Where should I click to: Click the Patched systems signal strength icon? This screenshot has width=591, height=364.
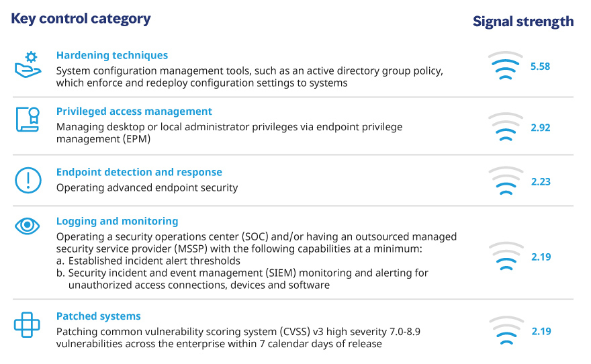506,331
